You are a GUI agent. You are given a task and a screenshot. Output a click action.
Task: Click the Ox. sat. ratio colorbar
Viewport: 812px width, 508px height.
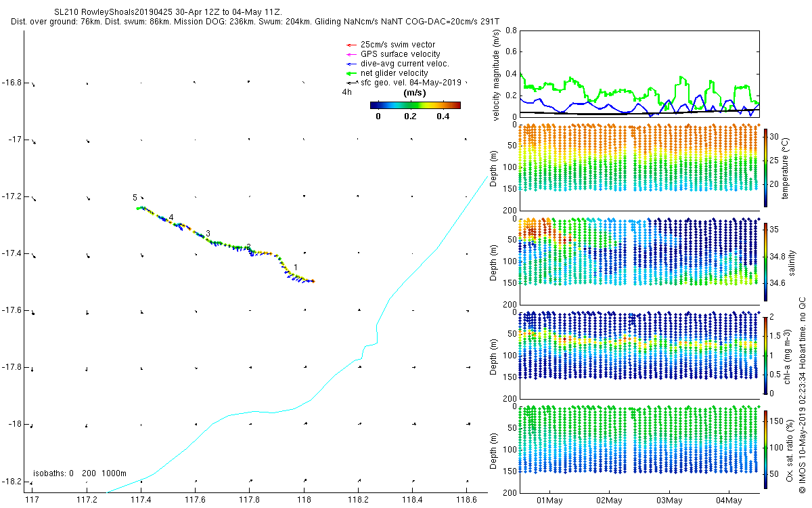point(765,448)
